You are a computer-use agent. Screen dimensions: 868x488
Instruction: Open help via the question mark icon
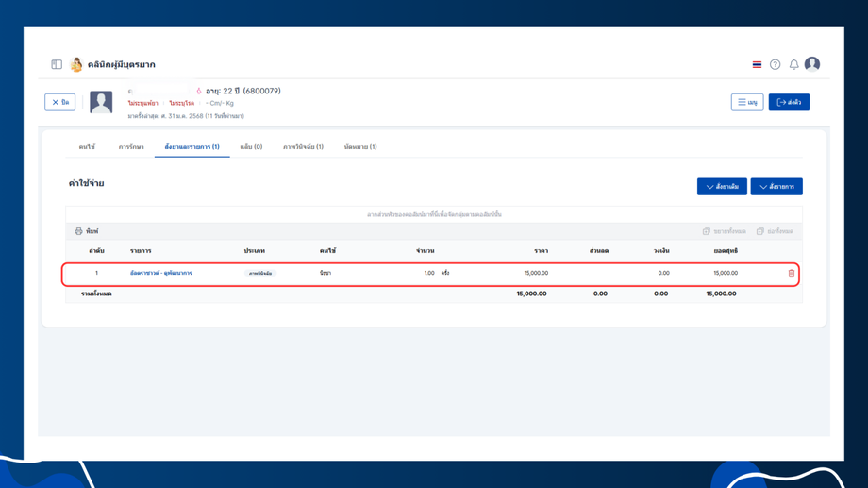click(x=775, y=65)
